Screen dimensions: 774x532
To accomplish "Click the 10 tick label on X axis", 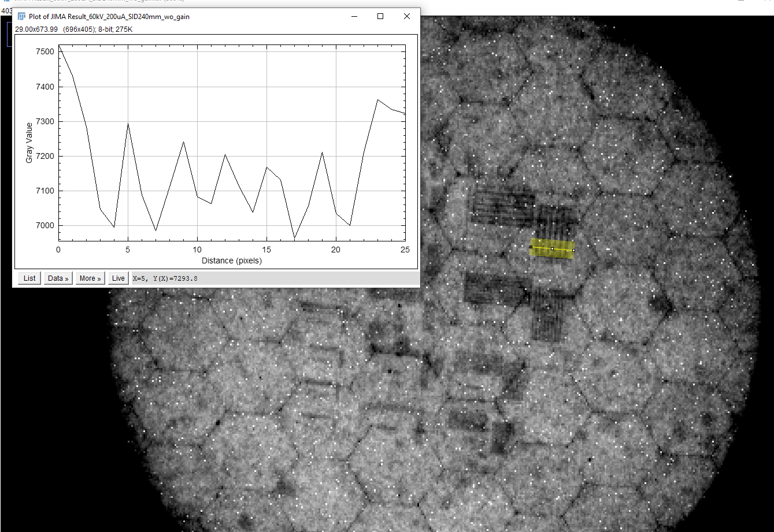I will pyautogui.click(x=197, y=250).
